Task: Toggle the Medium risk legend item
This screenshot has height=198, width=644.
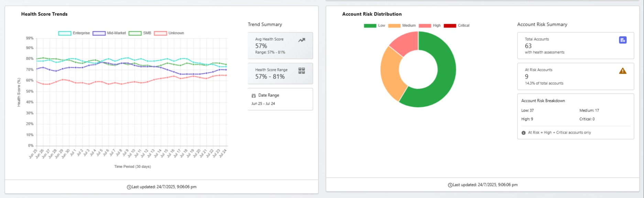Action: click(x=402, y=25)
